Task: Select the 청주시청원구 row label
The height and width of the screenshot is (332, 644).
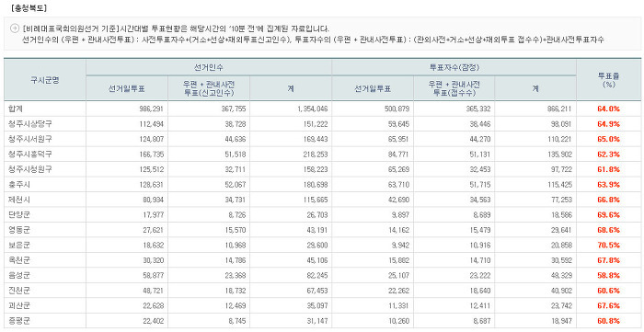Action: point(30,169)
